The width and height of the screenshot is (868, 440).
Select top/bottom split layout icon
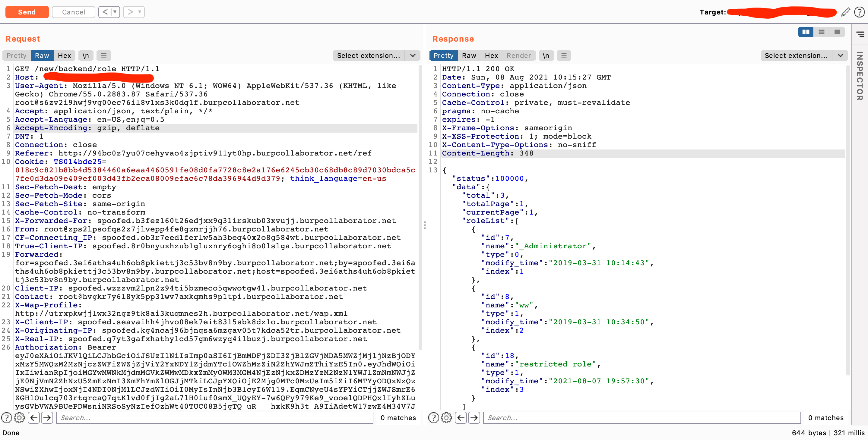(822, 32)
